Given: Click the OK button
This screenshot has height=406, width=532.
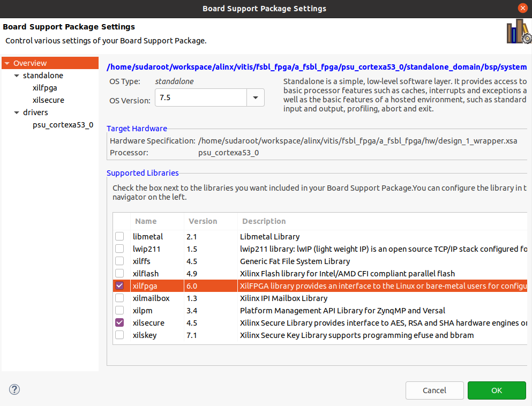Looking at the screenshot, I should pyautogui.click(x=496, y=390).
